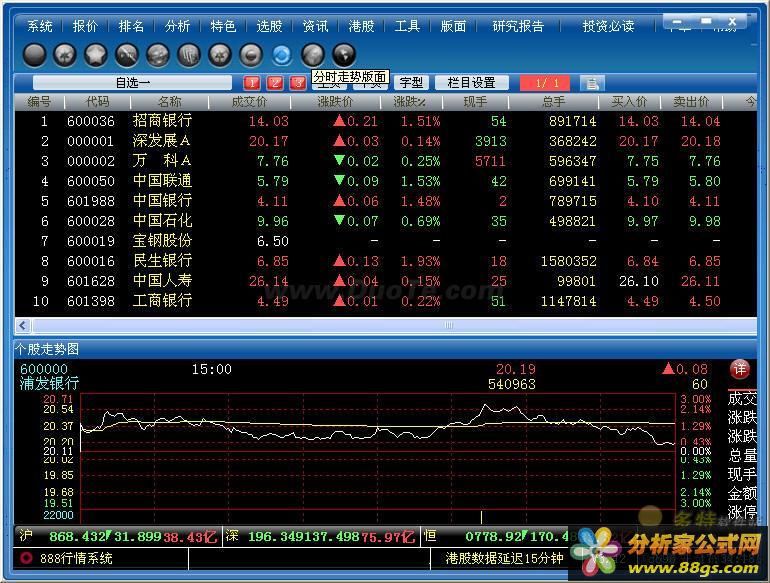Select the 招商银行 stock row

[385, 121]
